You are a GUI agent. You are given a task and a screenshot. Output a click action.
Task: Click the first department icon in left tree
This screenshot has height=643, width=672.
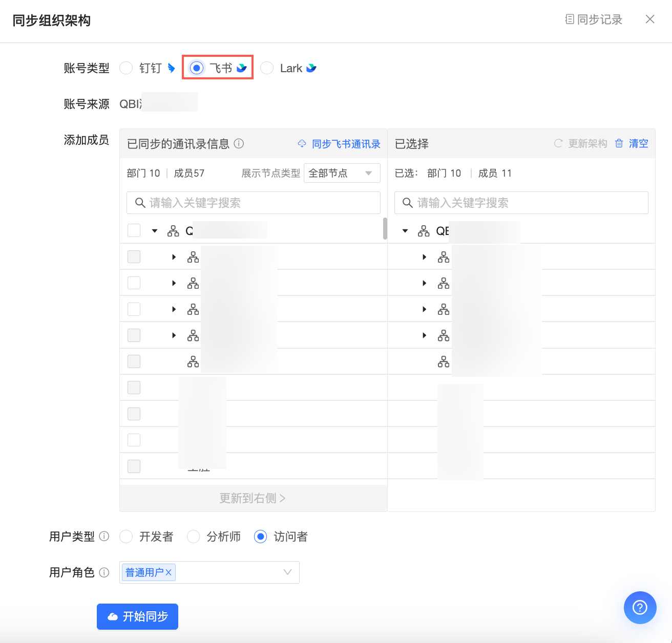[x=193, y=257]
